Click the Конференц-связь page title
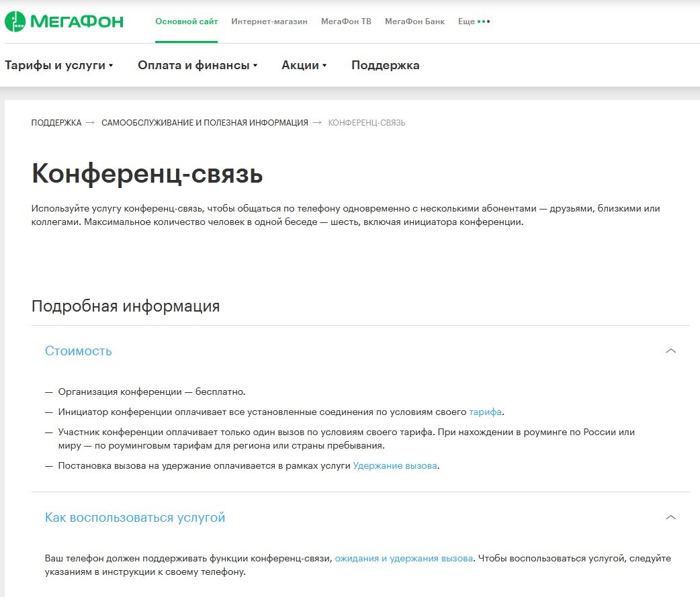 pyautogui.click(x=147, y=173)
